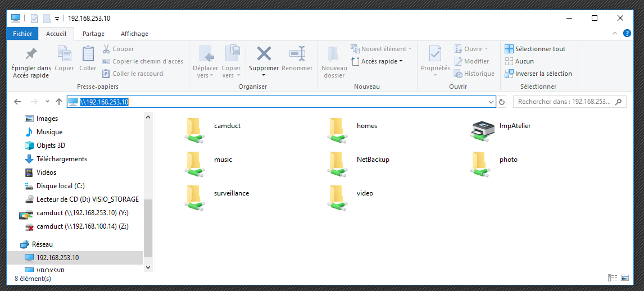The image size is (644, 291).
Task: Click the up arrow navigation icon
Action: tap(59, 102)
